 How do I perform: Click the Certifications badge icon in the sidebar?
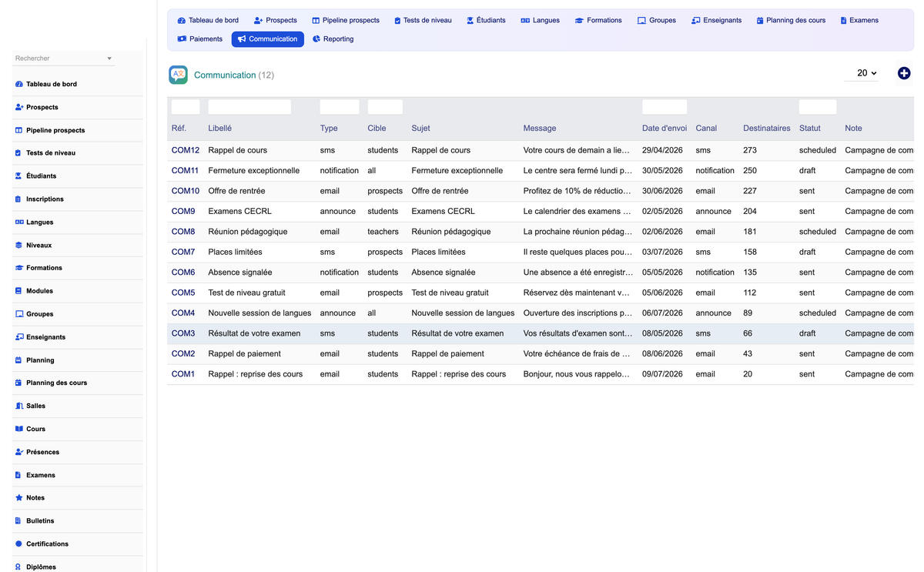(x=19, y=544)
